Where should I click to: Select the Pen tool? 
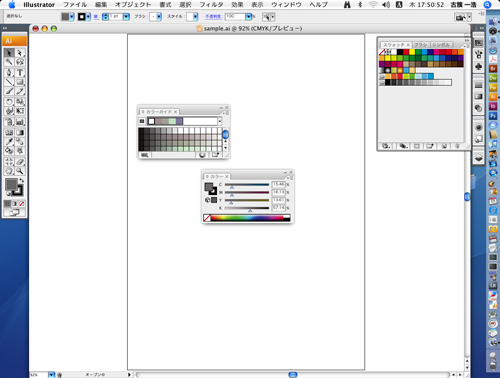coord(9,73)
